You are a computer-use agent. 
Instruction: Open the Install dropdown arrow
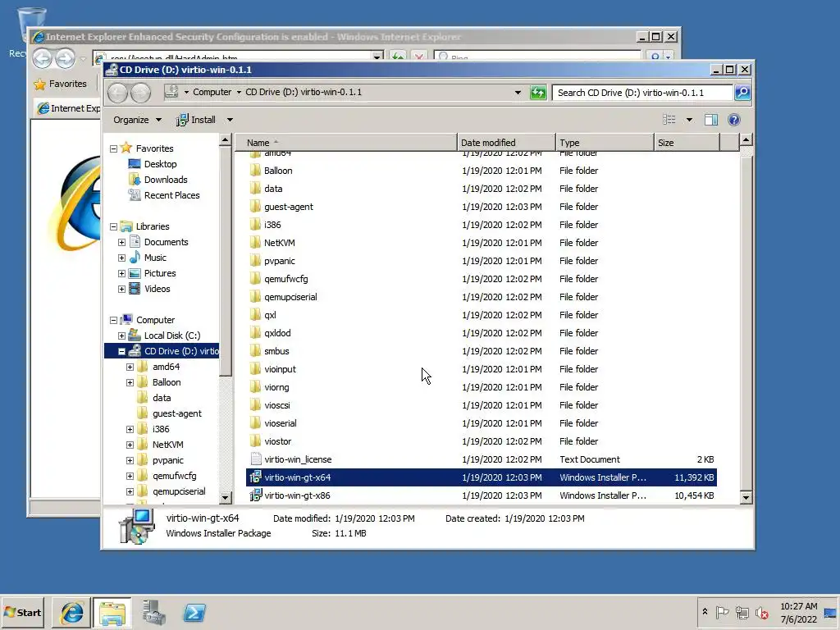click(x=230, y=120)
